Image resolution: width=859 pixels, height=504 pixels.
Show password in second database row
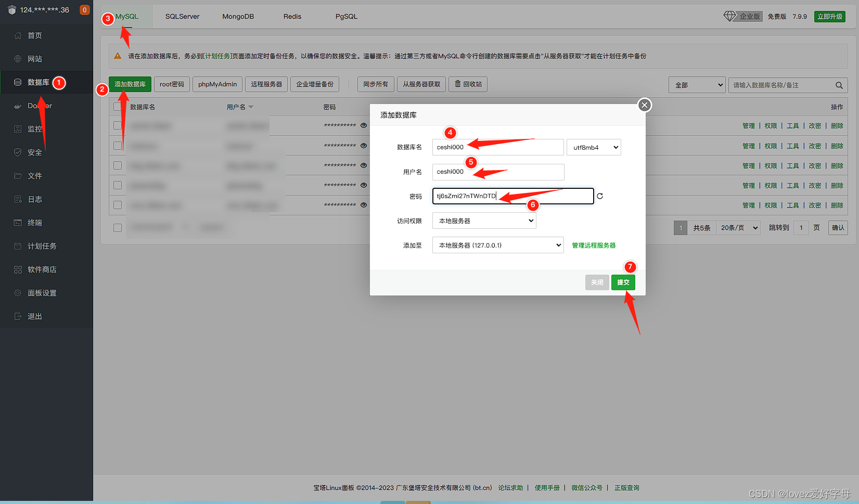[x=364, y=146]
